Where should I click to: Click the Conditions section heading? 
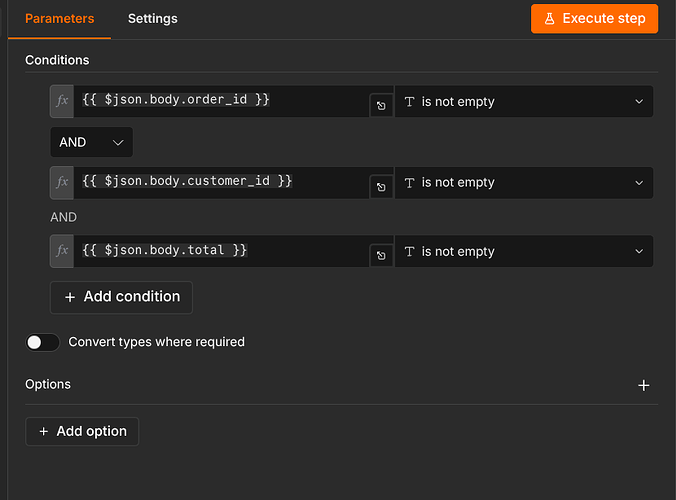pos(57,60)
